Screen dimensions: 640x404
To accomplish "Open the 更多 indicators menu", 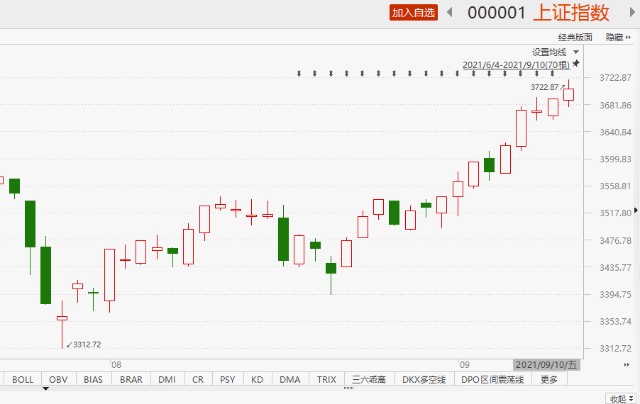I will 549,380.
